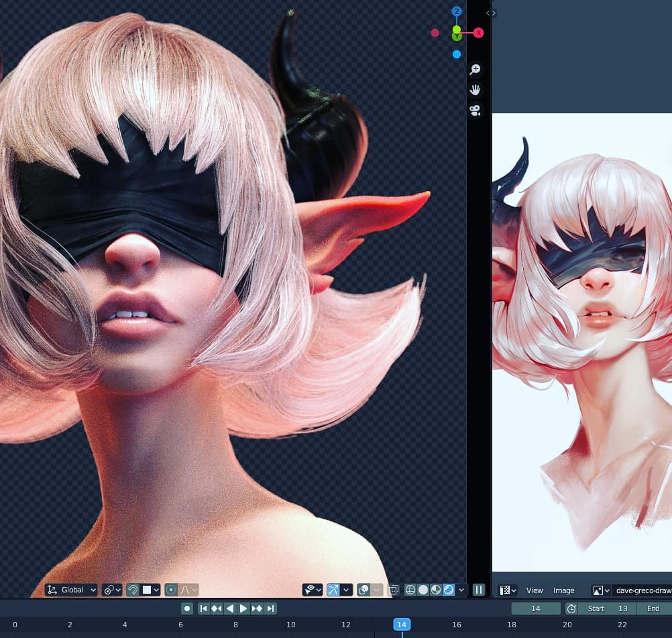
Task: Click the End frame field
Action: click(x=655, y=609)
